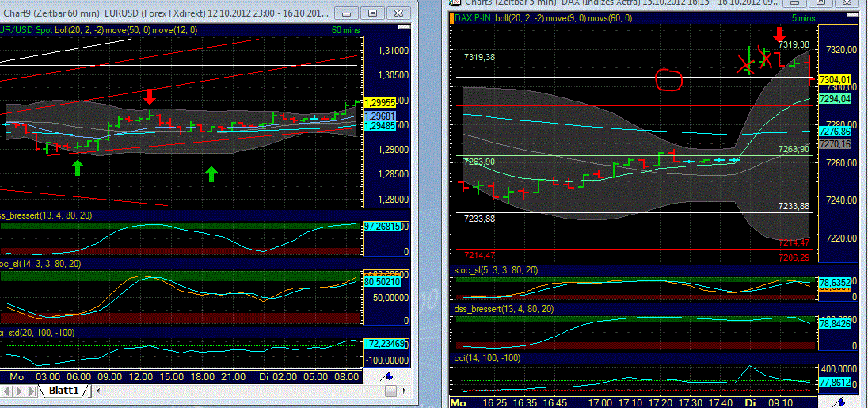Select dss_bressert(13, 4, 80, 20) in DAX chart
The image size is (868, 408).
(504, 309)
